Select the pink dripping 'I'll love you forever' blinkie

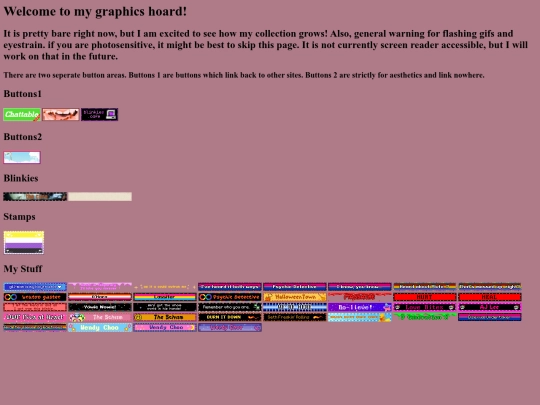coord(100,287)
